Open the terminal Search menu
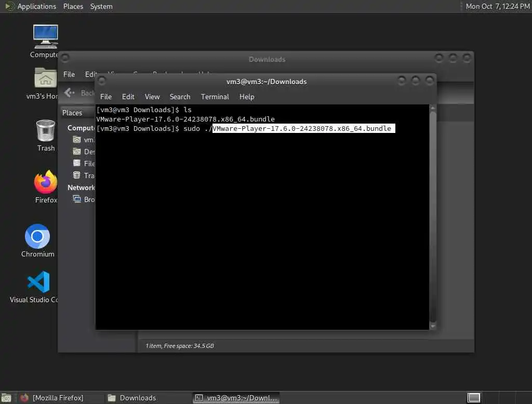This screenshot has width=532, height=404. [180, 97]
